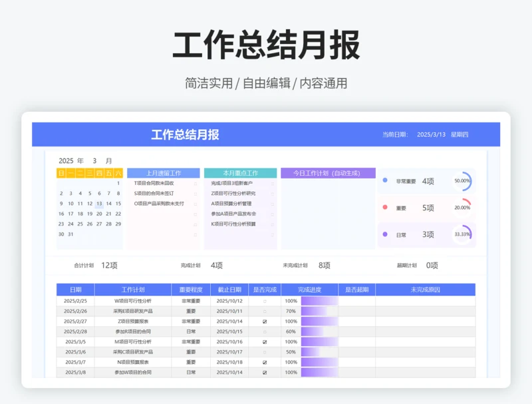Click the 截止日期 column header
Viewport: 532px width, 404px height.
[229, 290]
